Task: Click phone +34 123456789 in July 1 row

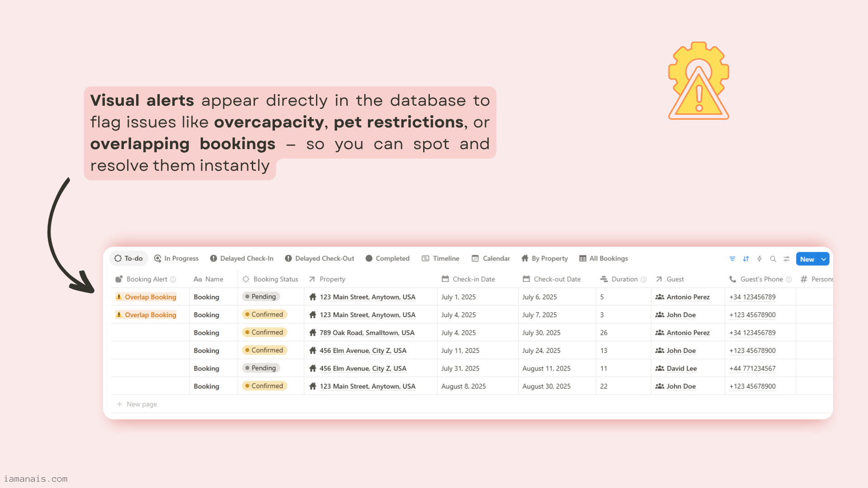Action: [x=752, y=297]
